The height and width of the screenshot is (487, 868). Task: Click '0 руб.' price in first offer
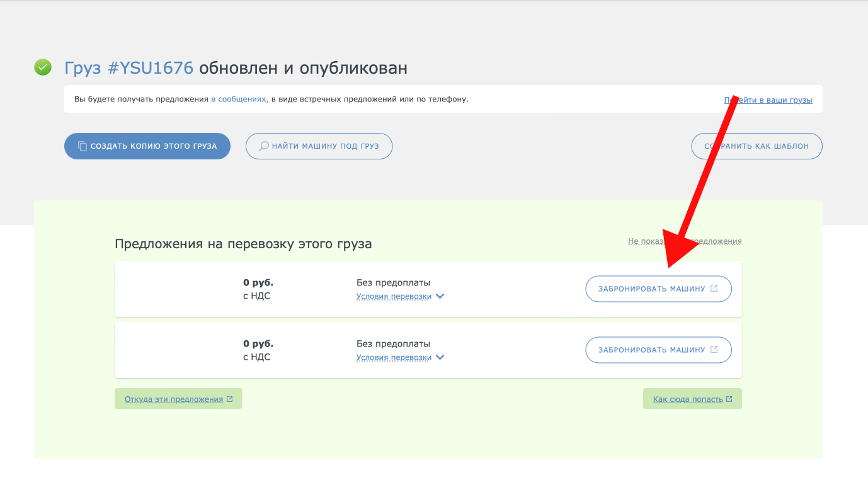pos(258,283)
